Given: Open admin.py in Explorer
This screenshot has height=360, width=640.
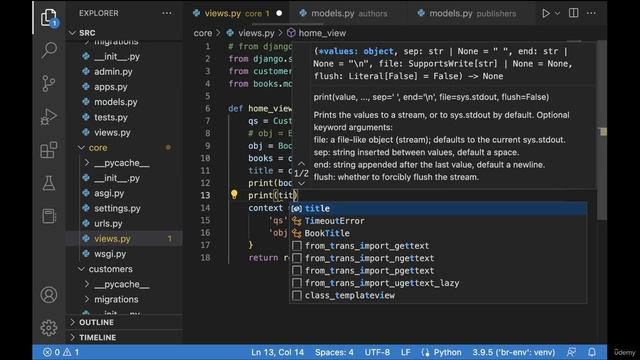Looking at the screenshot, I should (x=113, y=71).
